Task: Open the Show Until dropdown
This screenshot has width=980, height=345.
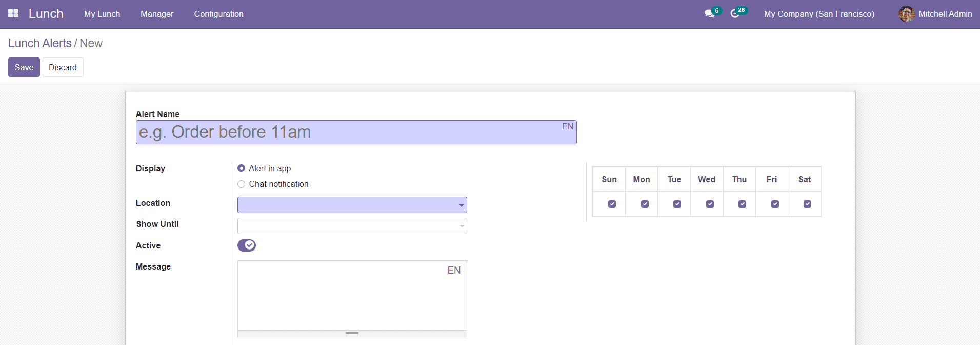Action: point(352,226)
